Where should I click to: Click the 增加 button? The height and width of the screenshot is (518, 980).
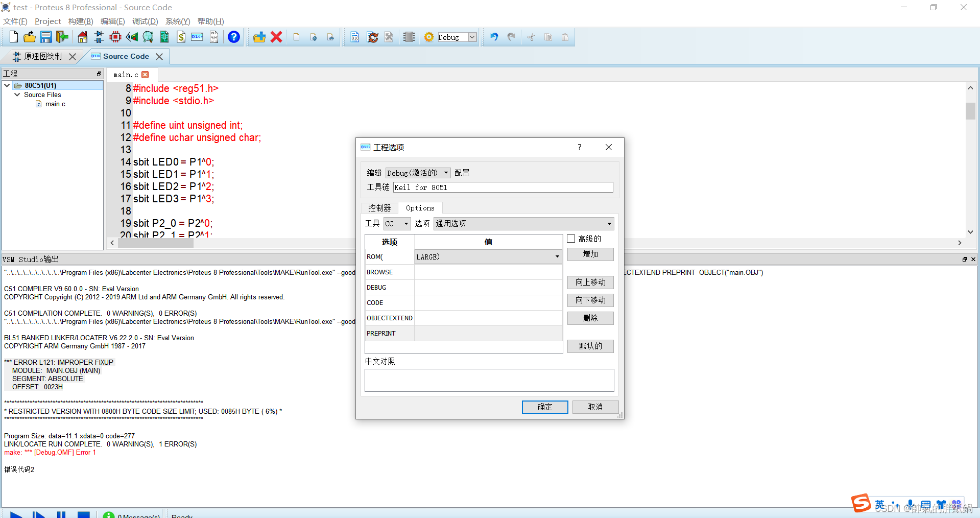(590, 254)
